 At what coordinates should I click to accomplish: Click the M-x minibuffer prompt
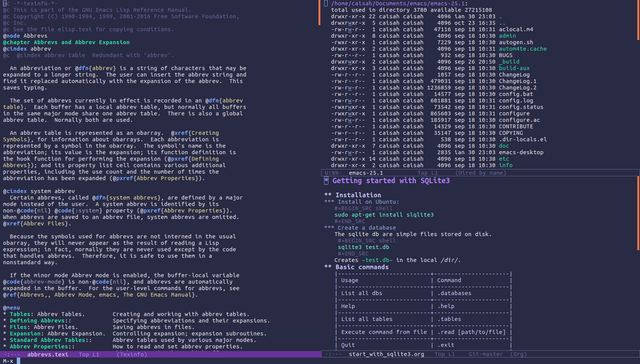8,361
